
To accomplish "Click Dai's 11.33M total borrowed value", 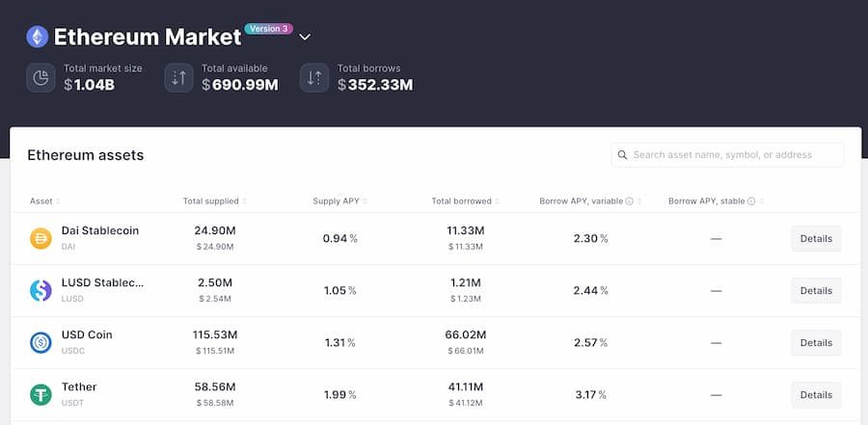I will [466, 230].
